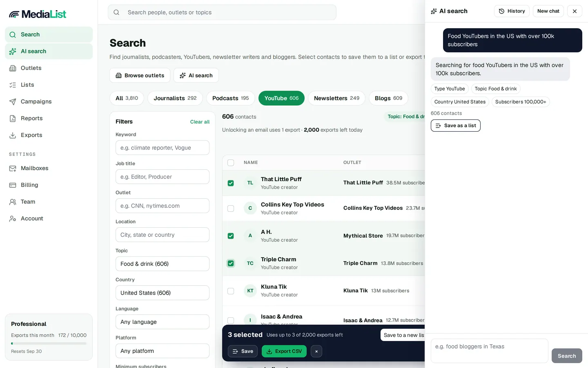The image size is (588, 368).
Task: Open the Location filter field
Action: pos(163,235)
